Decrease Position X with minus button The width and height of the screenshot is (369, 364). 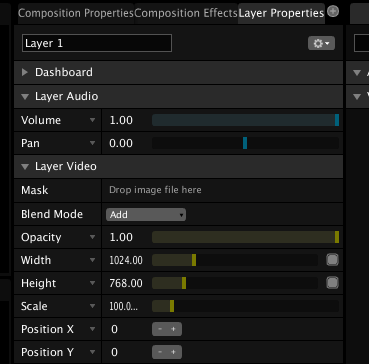[x=160, y=329]
